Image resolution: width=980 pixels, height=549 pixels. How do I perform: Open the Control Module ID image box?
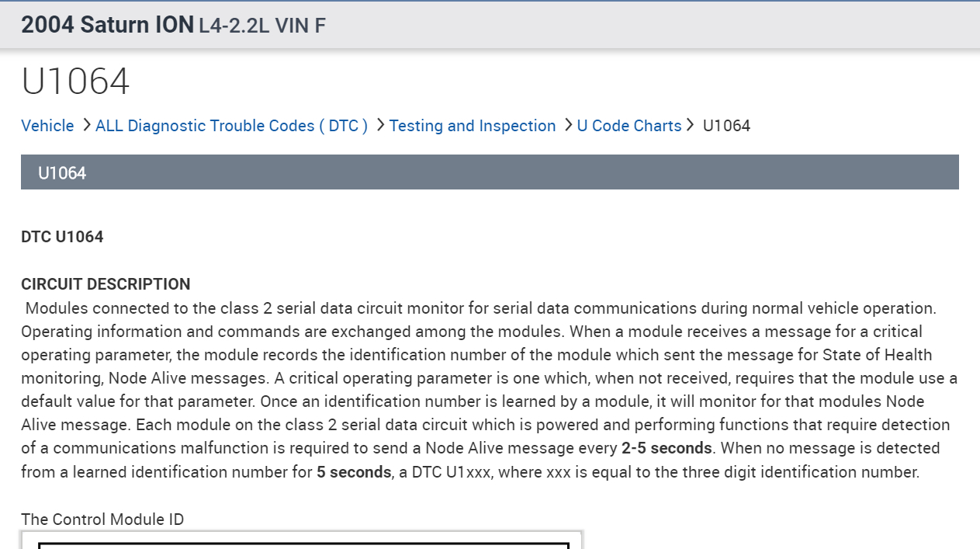pos(301,540)
